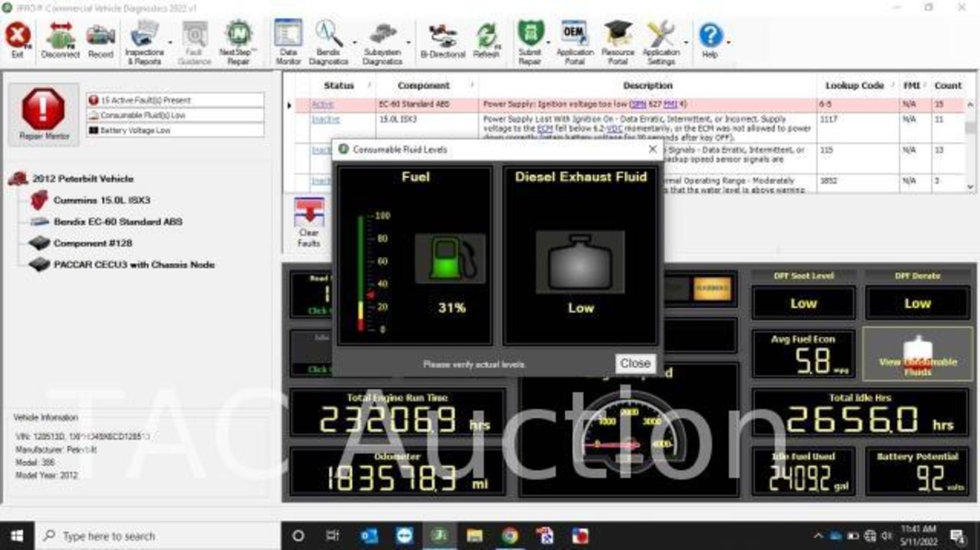Open Inspections & Reports

(144, 43)
